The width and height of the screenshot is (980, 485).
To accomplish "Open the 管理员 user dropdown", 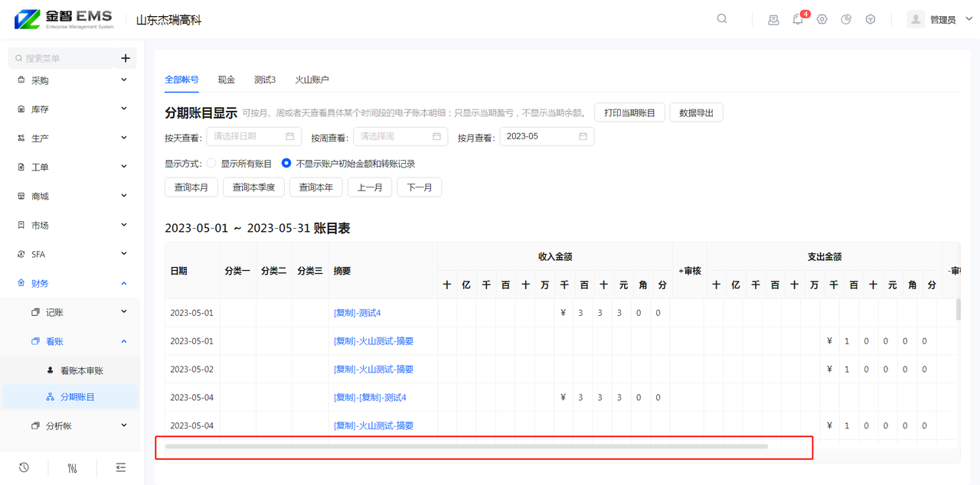I will coord(940,20).
